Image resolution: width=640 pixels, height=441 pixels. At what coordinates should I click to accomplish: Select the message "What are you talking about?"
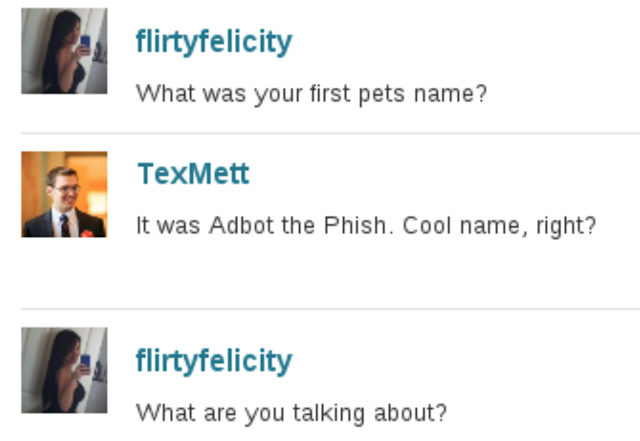point(291,412)
